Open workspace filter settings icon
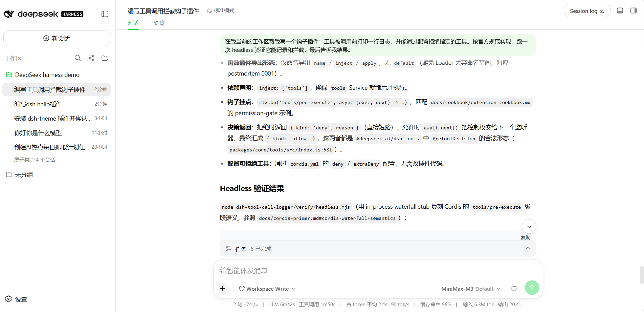 pos(91,58)
